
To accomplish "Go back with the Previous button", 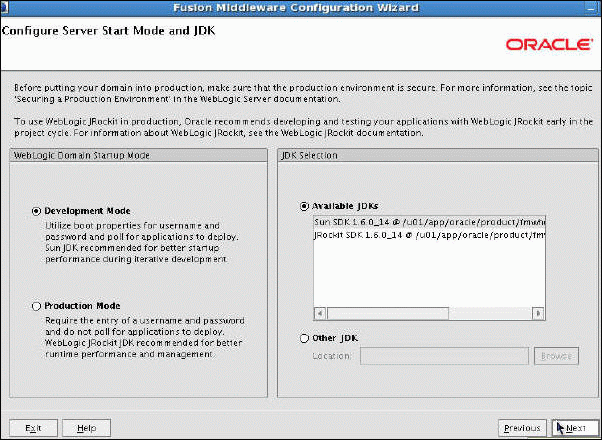I will [x=522, y=428].
